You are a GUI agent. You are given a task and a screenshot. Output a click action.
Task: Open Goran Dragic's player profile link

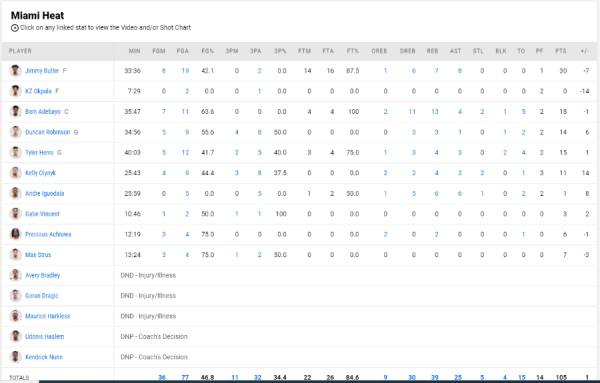point(42,296)
